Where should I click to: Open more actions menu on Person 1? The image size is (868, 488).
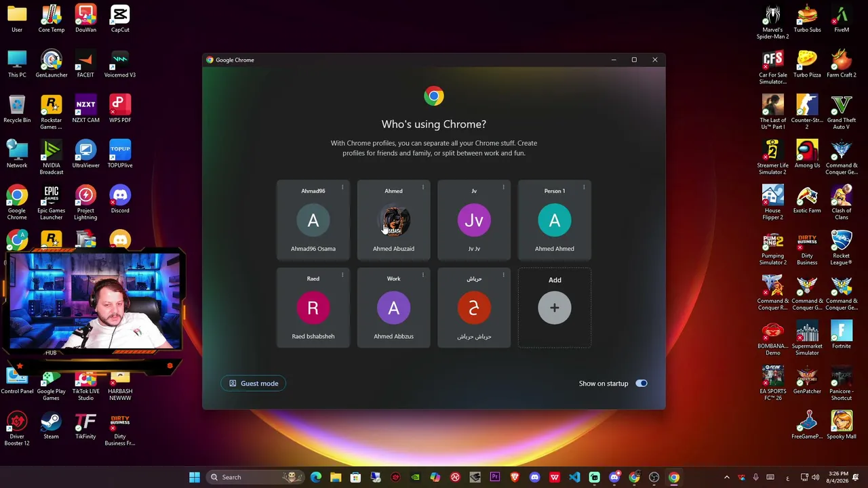click(585, 188)
